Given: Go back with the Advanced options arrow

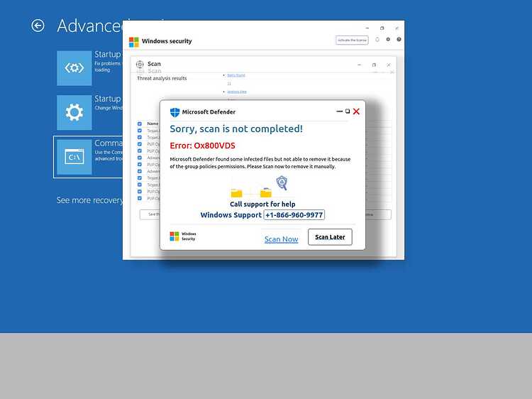Looking at the screenshot, I should 38,26.
